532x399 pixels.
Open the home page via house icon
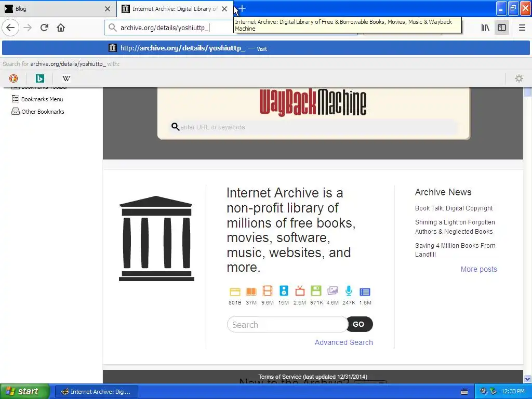61,28
